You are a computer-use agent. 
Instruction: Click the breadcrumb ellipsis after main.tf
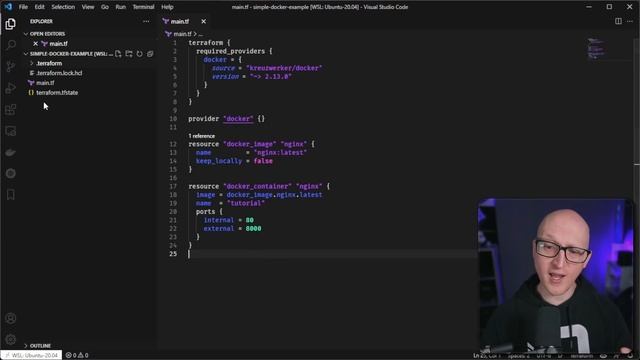click(200, 34)
